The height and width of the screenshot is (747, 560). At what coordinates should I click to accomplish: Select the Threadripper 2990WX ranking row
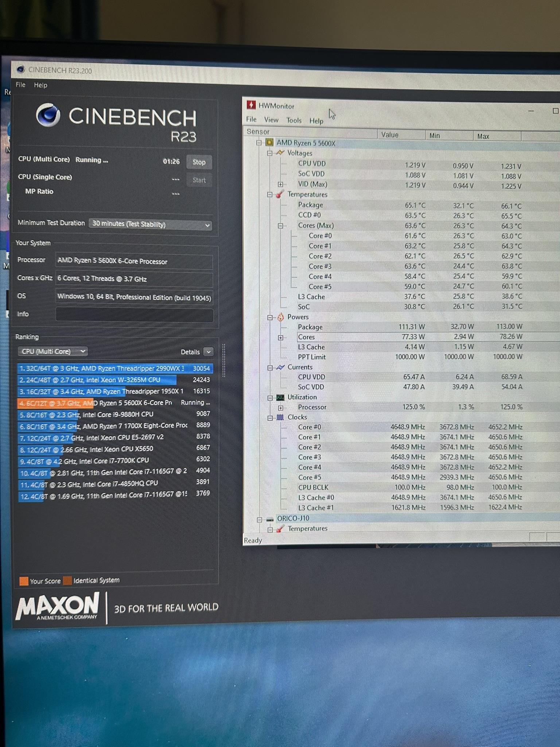coord(115,368)
